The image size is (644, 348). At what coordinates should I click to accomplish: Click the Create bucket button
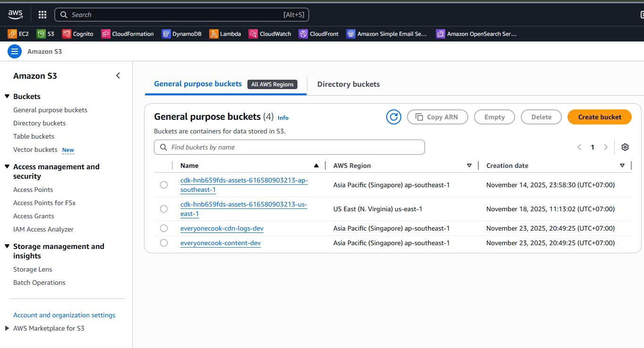tap(600, 117)
